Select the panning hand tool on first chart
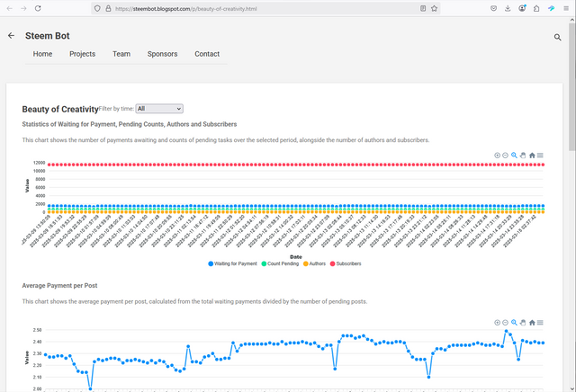 tap(523, 156)
